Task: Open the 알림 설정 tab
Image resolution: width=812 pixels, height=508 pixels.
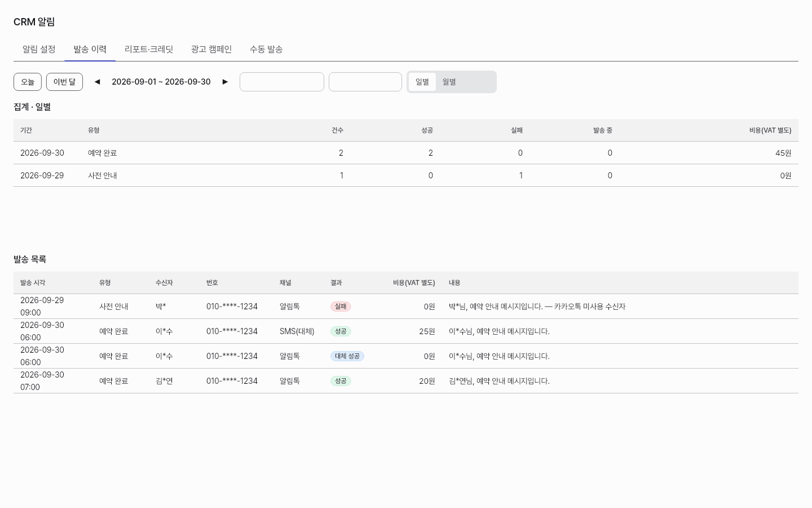Action: (x=39, y=49)
